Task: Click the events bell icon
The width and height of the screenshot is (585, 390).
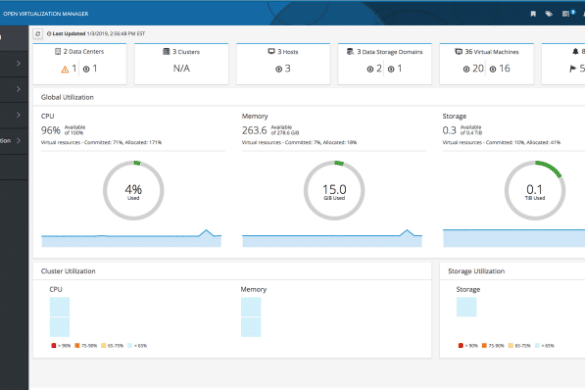Action: (575, 52)
